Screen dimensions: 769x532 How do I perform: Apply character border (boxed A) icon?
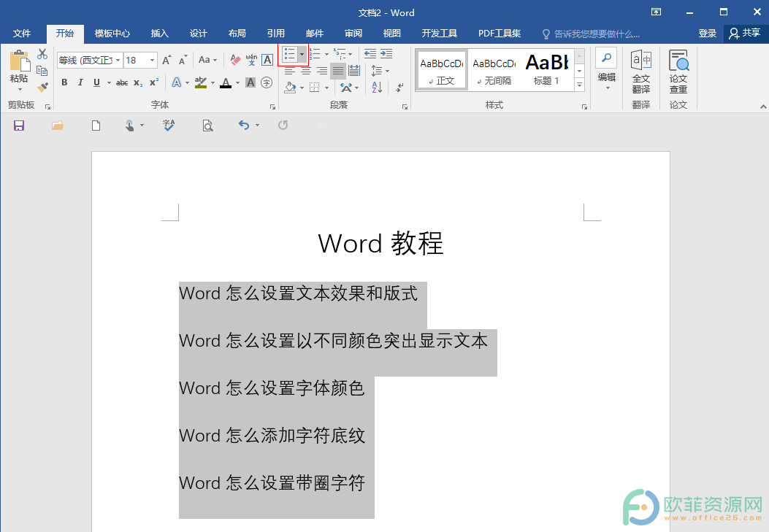coord(267,61)
